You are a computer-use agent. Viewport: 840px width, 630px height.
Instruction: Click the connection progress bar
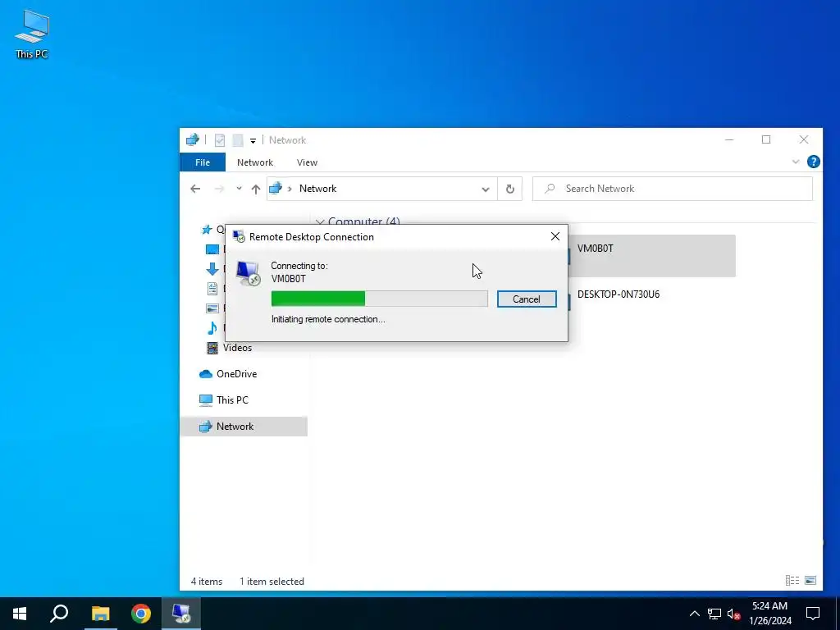379,299
